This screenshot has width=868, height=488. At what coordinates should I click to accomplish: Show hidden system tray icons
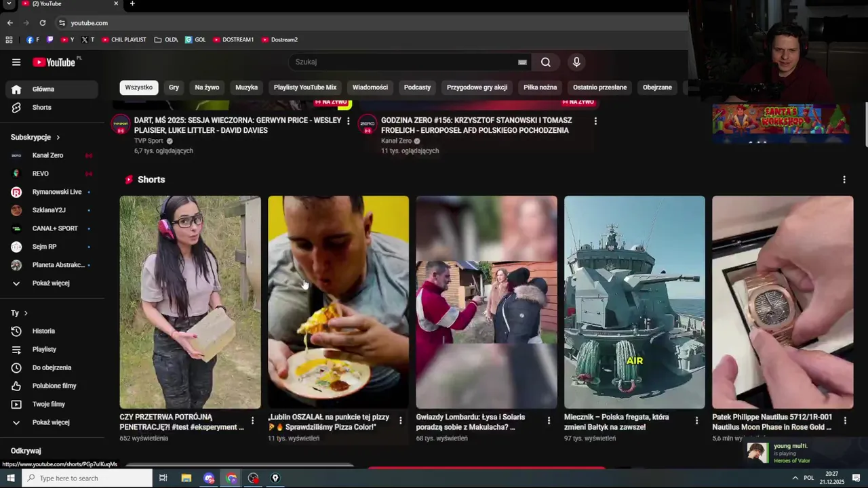click(x=795, y=479)
